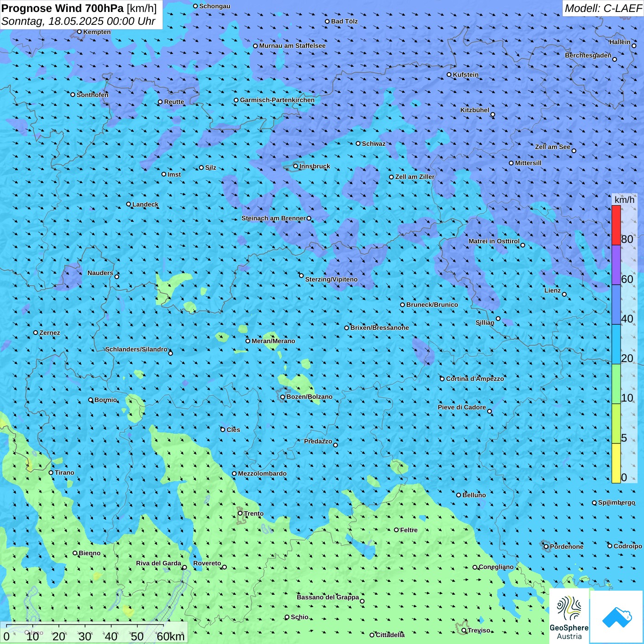Click the Schwaz city marker
The image size is (644, 644).
358,144
